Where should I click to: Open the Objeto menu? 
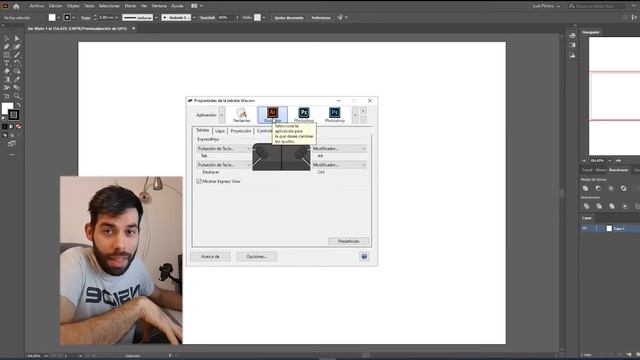(x=73, y=6)
